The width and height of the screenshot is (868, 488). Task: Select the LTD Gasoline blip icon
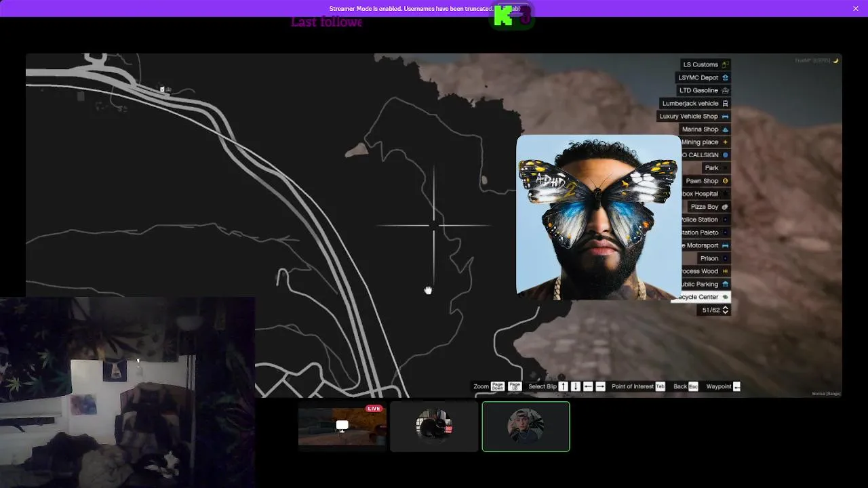725,91
